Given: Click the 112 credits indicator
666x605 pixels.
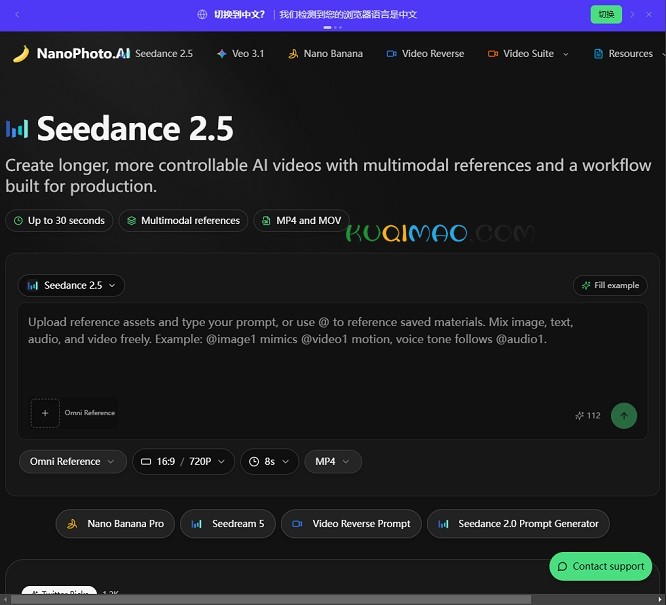Looking at the screenshot, I should pos(587,416).
